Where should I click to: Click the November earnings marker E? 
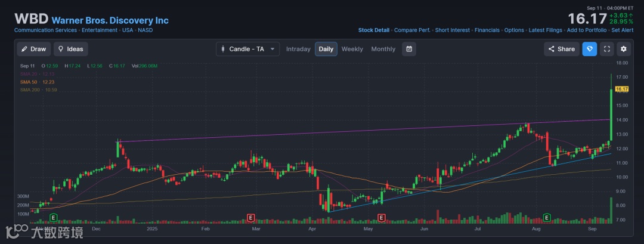[x=54, y=217]
